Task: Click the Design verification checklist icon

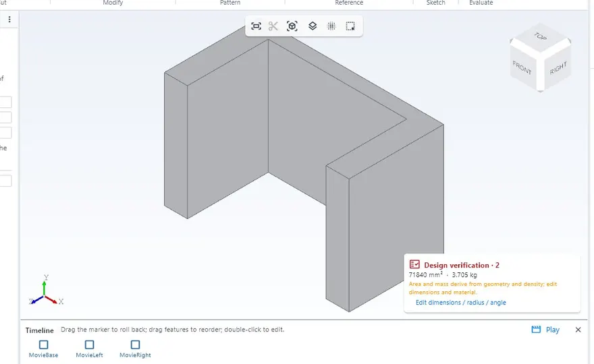Action: pos(414,264)
